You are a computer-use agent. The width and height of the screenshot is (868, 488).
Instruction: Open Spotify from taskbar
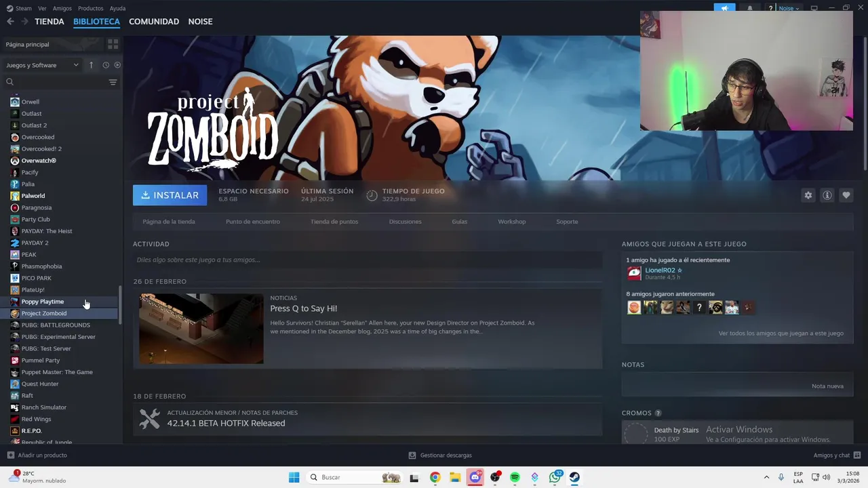(515, 477)
